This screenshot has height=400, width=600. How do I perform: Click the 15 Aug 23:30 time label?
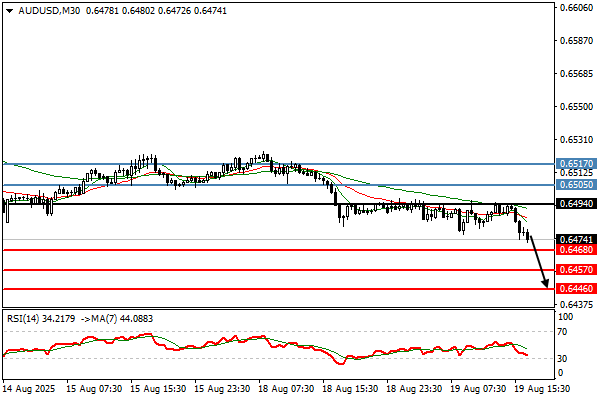(x=222, y=389)
